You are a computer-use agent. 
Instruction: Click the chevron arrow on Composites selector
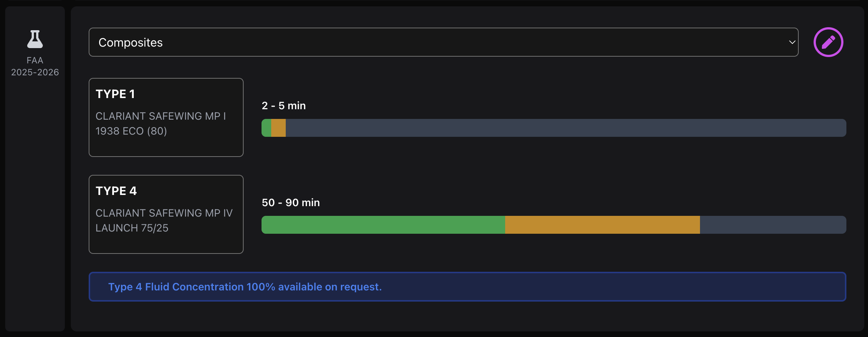tap(792, 42)
